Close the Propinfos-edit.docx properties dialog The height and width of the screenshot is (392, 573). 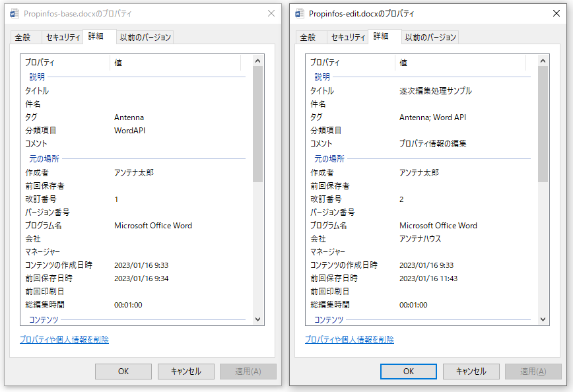click(x=556, y=14)
